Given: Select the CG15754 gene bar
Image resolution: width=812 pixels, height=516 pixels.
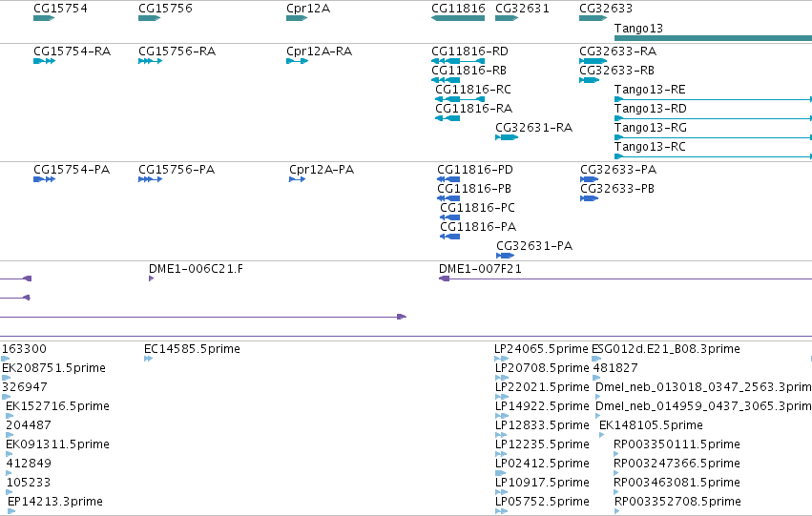Looking at the screenshot, I should coord(44,18).
